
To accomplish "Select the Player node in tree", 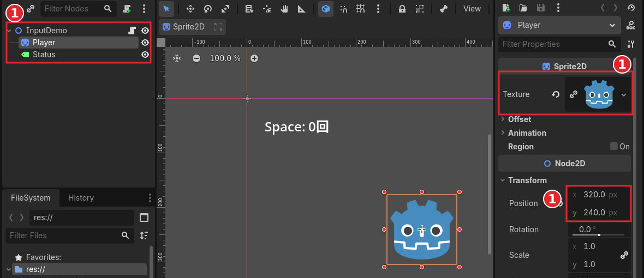I will 79,43.
